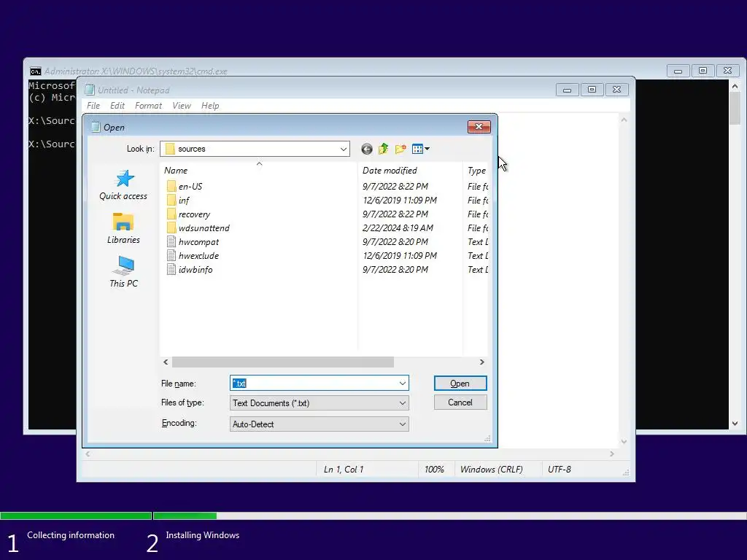Maximize the Notepad window
This screenshot has height=560, width=747.
pos(592,90)
